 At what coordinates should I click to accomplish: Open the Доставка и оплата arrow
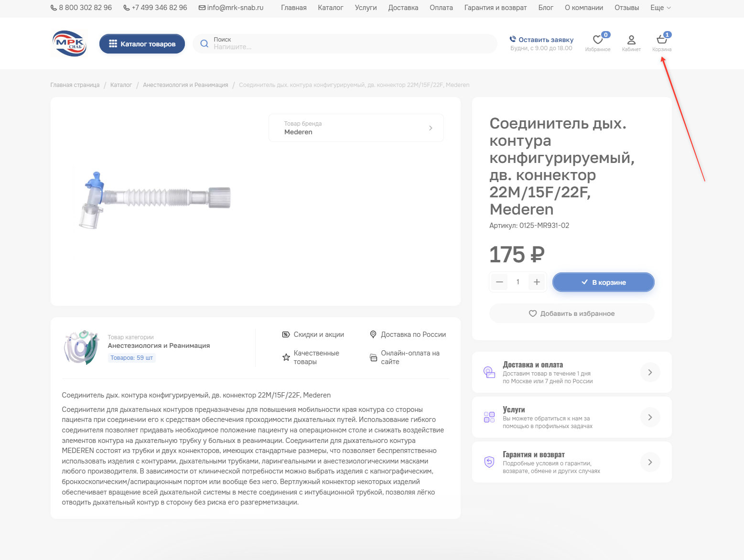click(x=650, y=372)
